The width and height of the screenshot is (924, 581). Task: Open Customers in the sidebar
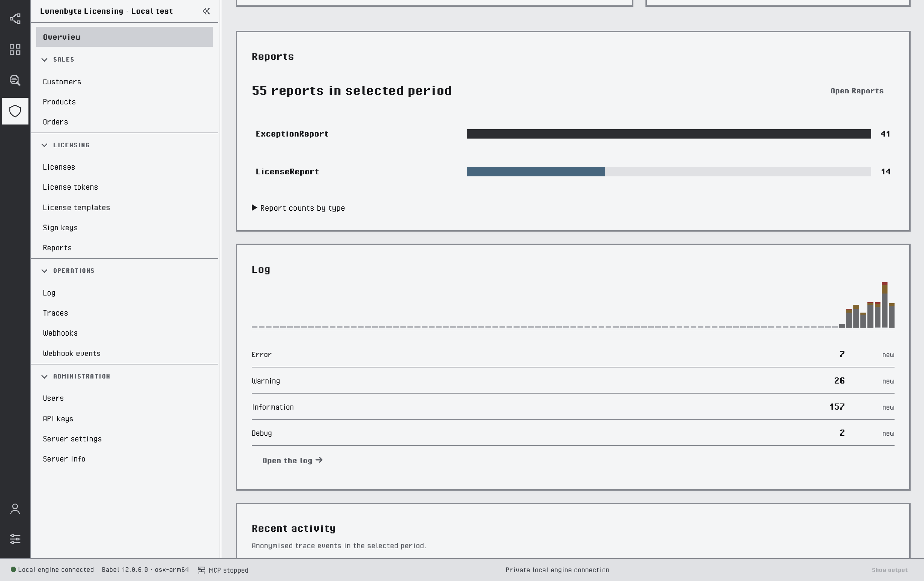click(62, 82)
